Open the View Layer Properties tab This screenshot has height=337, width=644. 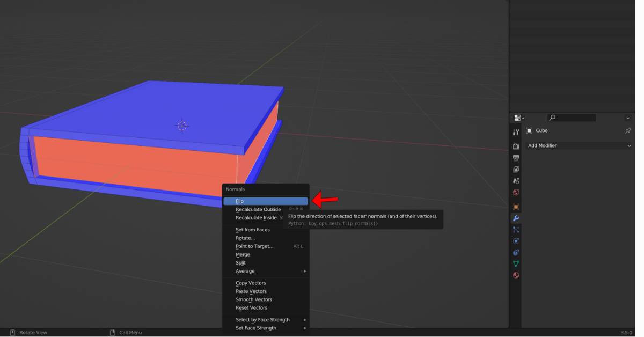pos(515,169)
